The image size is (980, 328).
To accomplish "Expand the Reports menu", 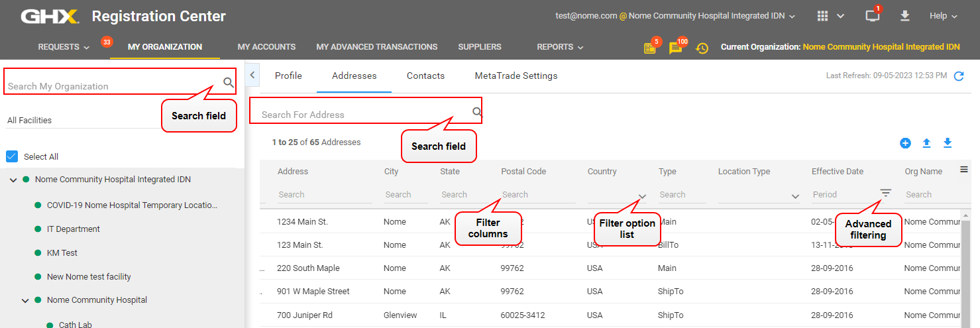I will coord(560,47).
